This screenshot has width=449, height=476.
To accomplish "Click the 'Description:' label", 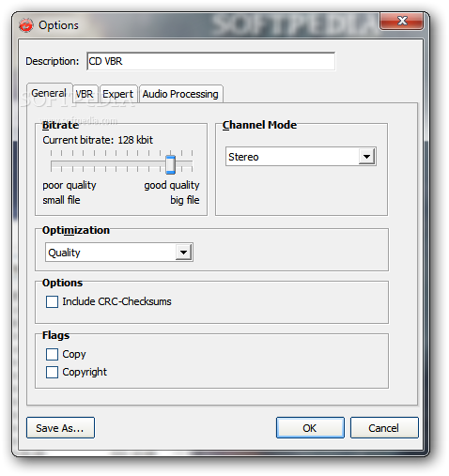I will click(53, 61).
